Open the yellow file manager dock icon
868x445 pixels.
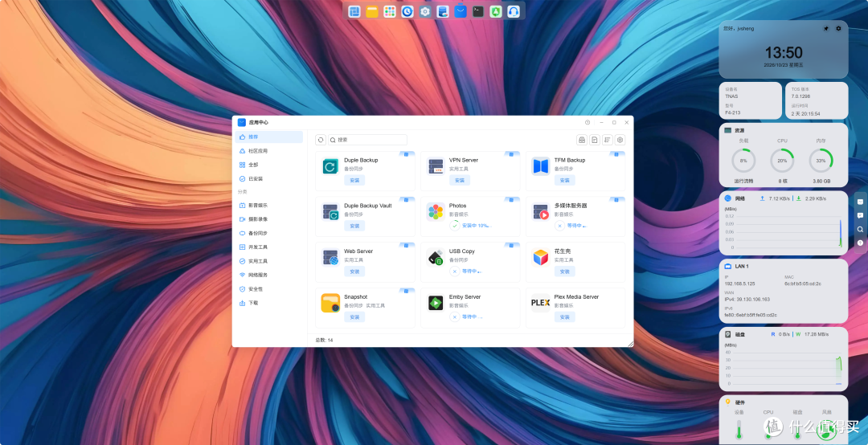tap(372, 11)
